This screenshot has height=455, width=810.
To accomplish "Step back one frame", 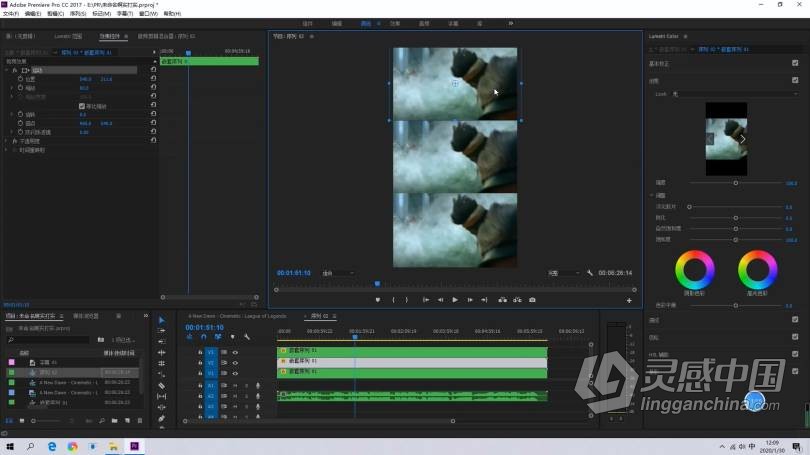I will click(x=440, y=300).
